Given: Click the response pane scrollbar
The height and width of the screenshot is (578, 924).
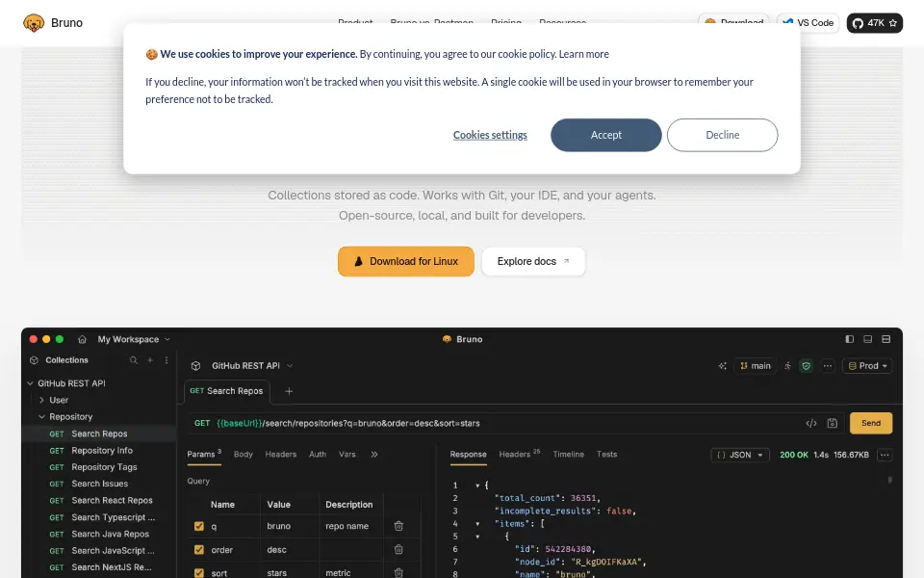Looking at the screenshot, I should click(x=889, y=480).
